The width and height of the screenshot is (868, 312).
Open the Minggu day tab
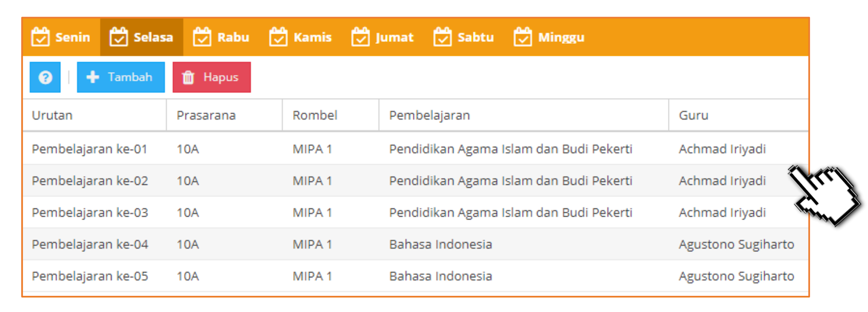click(549, 37)
